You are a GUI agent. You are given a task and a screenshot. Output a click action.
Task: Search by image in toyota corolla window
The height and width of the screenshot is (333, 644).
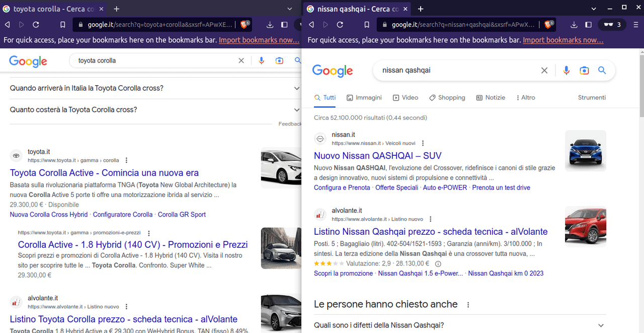[279, 60]
